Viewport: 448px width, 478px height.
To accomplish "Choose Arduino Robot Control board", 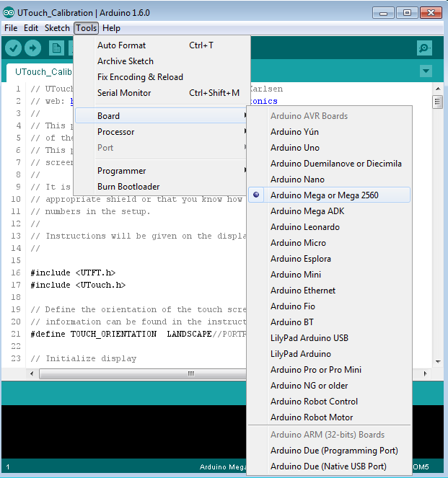I will pos(330,401).
